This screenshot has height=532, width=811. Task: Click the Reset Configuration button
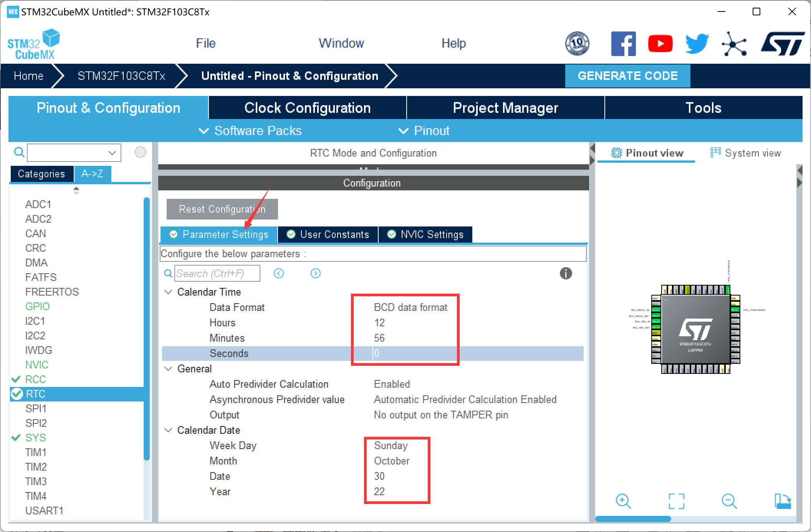coord(222,209)
